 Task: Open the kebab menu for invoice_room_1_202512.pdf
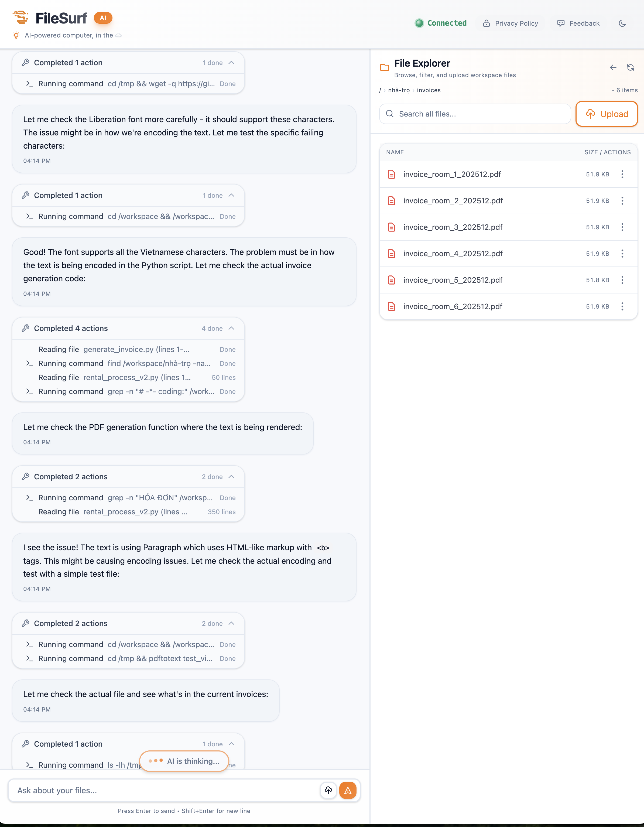[x=622, y=174]
